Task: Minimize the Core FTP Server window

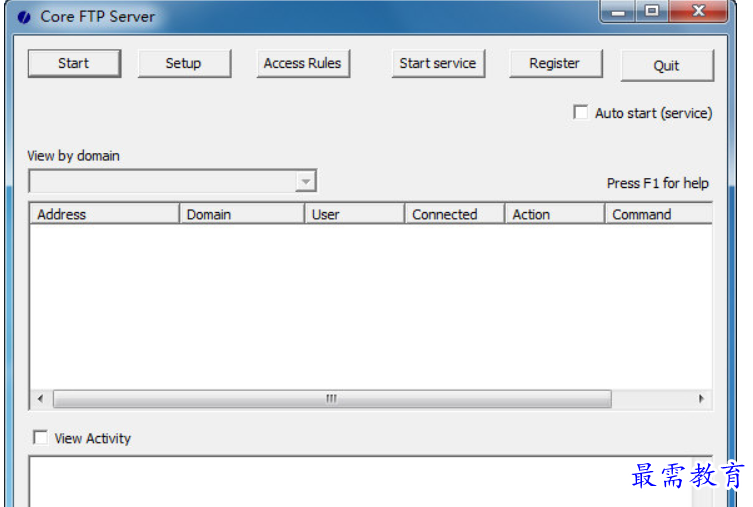Action: (619, 11)
